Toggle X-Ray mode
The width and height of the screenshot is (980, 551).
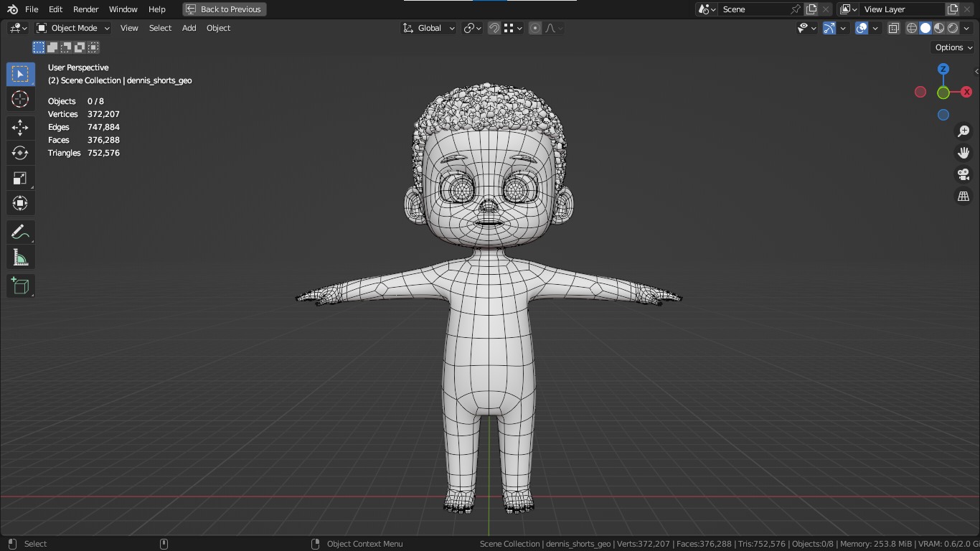pyautogui.click(x=894, y=28)
